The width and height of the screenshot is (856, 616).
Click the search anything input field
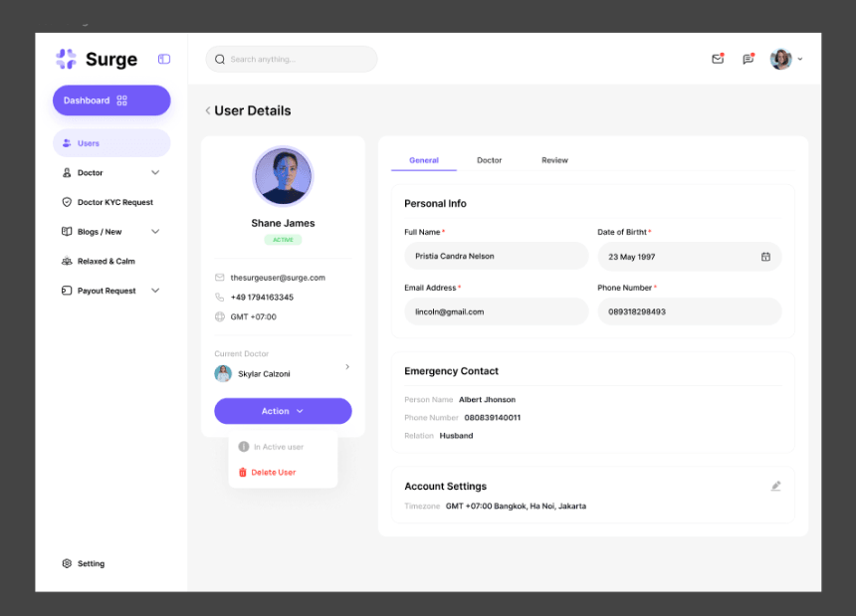[291, 59]
